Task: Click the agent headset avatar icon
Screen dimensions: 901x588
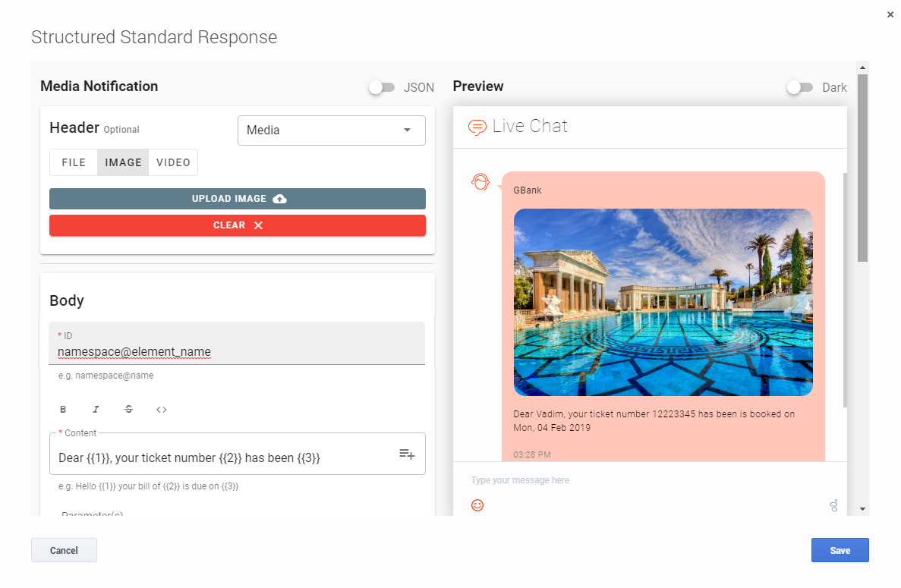Action: click(480, 182)
